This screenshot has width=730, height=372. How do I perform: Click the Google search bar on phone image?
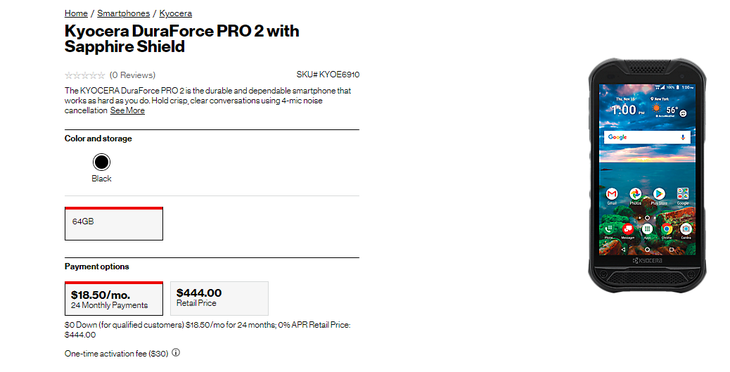coord(647,137)
